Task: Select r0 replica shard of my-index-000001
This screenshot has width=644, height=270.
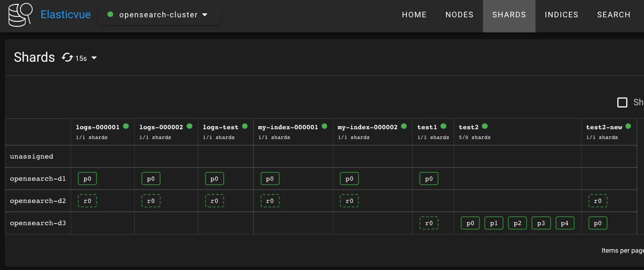Action: point(270,201)
